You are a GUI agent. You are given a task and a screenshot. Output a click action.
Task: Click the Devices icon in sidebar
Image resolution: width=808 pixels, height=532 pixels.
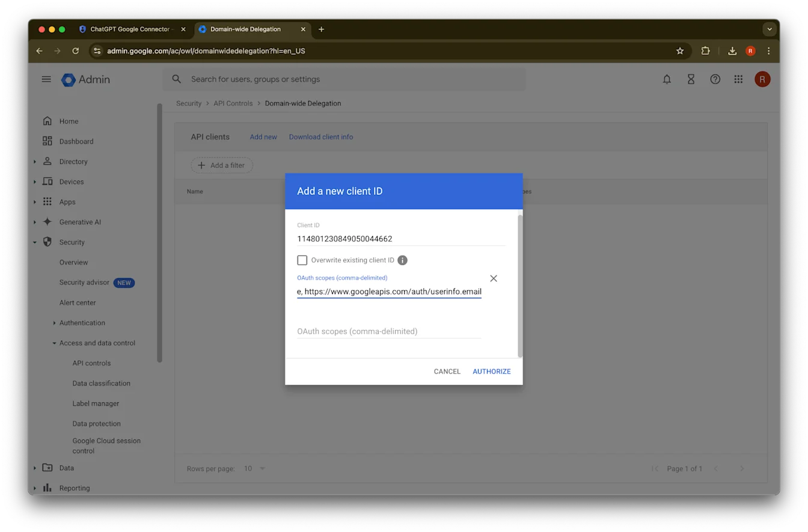point(47,182)
